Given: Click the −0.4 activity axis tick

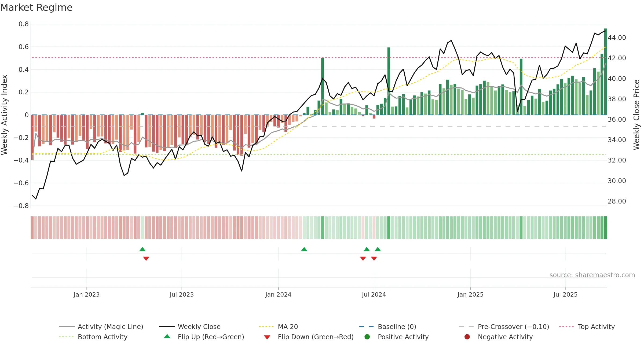Looking at the screenshot, I should pyautogui.click(x=21, y=160).
